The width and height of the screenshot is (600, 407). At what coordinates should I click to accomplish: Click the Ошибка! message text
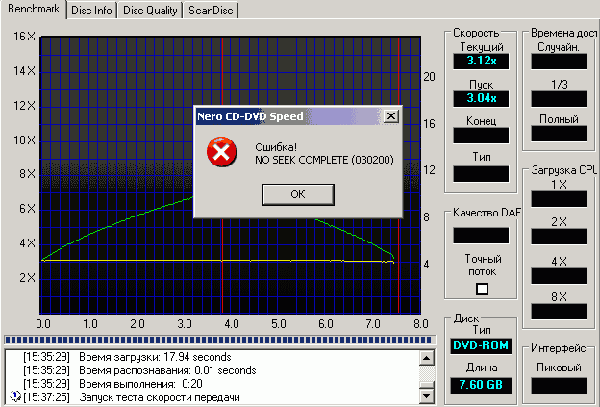click(276, 147)
